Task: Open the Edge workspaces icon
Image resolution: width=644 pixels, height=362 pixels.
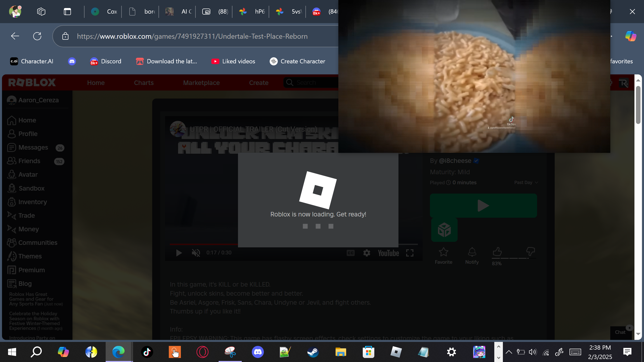Action: pyautogui.click(x=41, y=12)
